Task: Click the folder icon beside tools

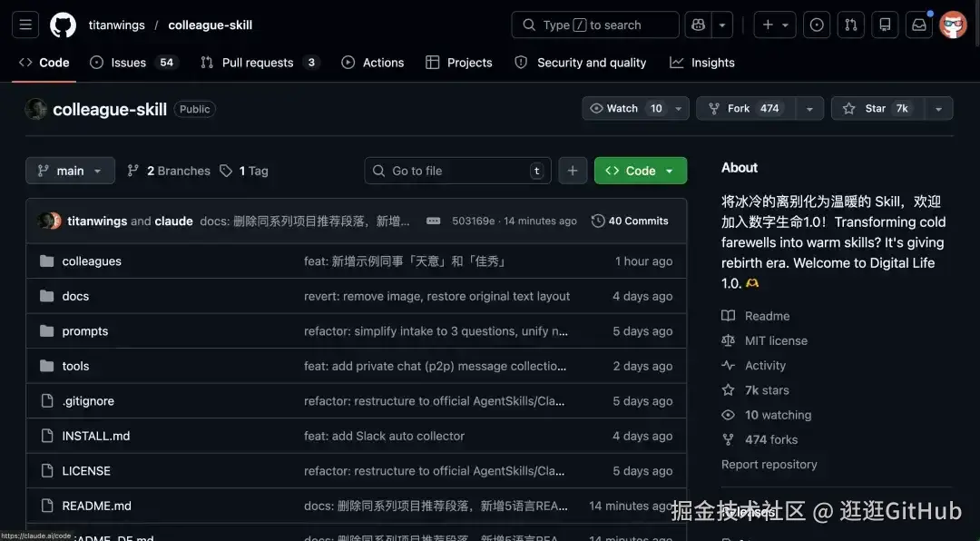Action: click(x=47, y=366)
